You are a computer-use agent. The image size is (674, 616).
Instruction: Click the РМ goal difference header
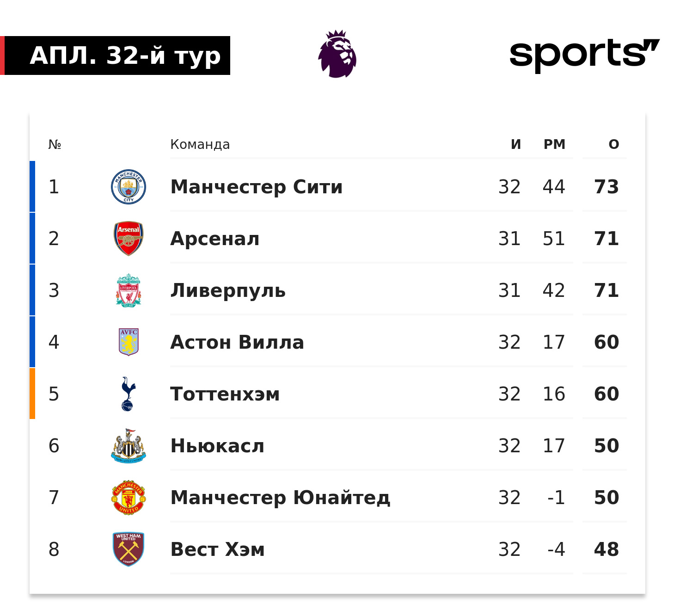[554, 144]
